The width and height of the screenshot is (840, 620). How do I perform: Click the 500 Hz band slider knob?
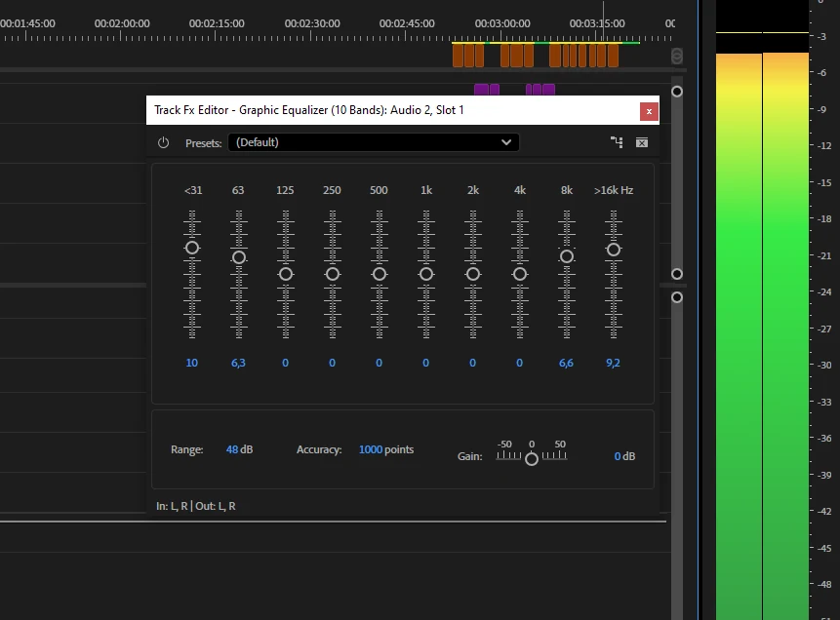pyautogui.click(x=380, y=274)
